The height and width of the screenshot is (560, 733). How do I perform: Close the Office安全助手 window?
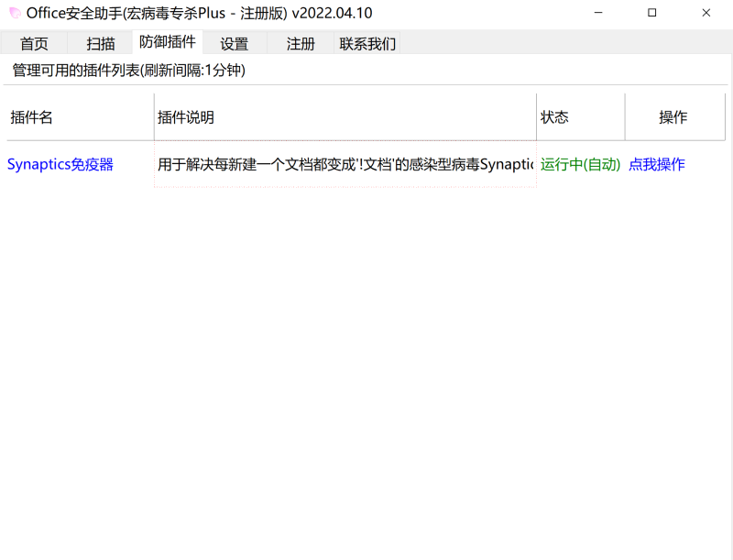click(706, 14)
